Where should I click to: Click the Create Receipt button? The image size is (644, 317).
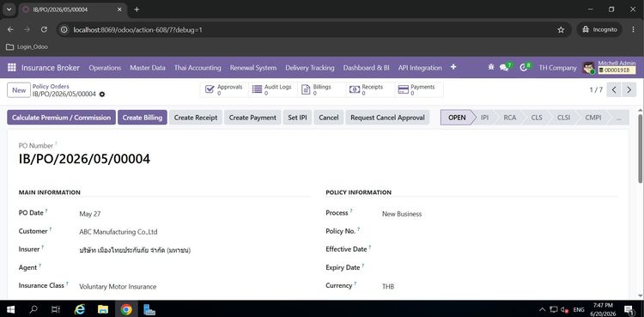(x=196, y=117)
